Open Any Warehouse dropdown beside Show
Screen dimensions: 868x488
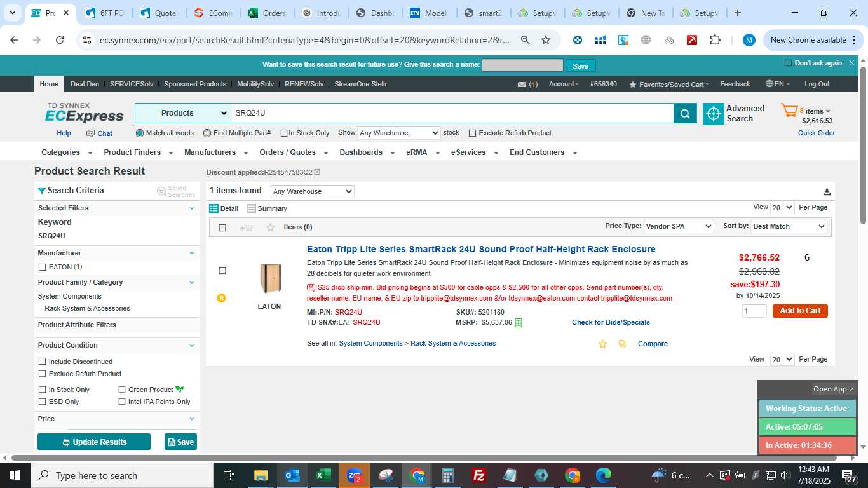(398, 133)
